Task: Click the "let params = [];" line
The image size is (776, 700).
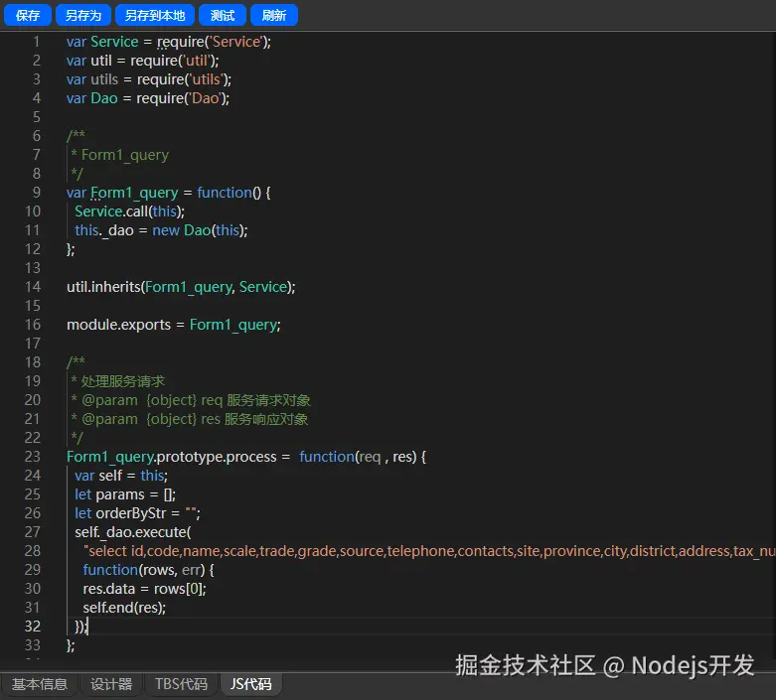Action: [x=125, y=494]
